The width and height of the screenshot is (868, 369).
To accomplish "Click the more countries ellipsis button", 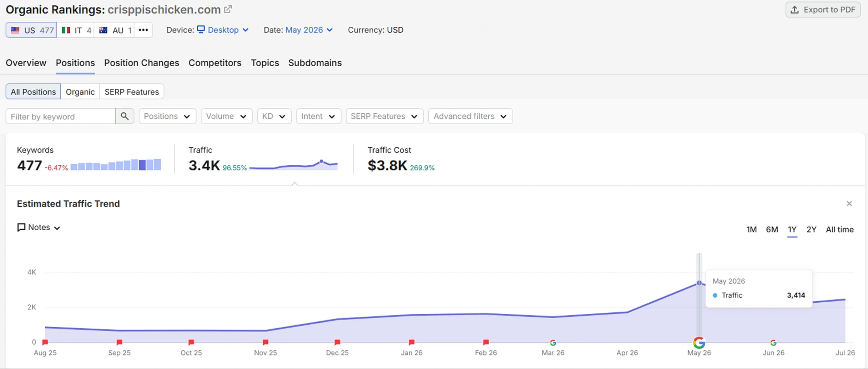I will point(143,30).
